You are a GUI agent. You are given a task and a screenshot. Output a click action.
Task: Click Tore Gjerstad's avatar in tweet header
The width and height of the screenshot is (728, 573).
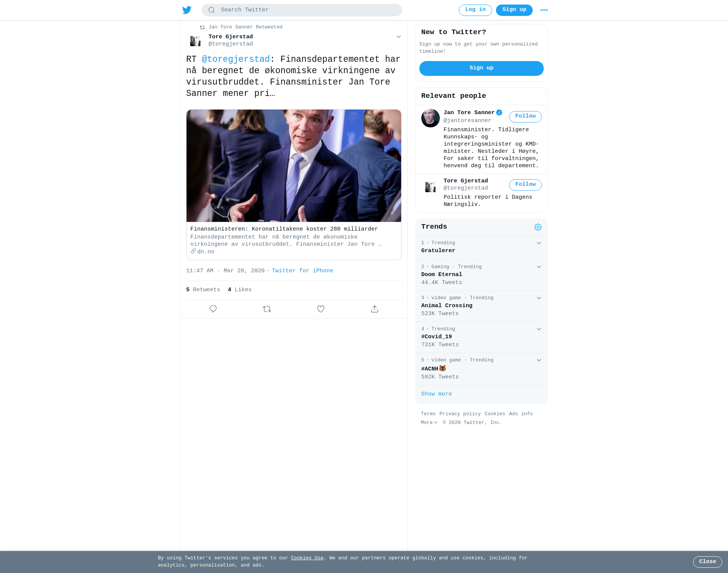(195, 41)
